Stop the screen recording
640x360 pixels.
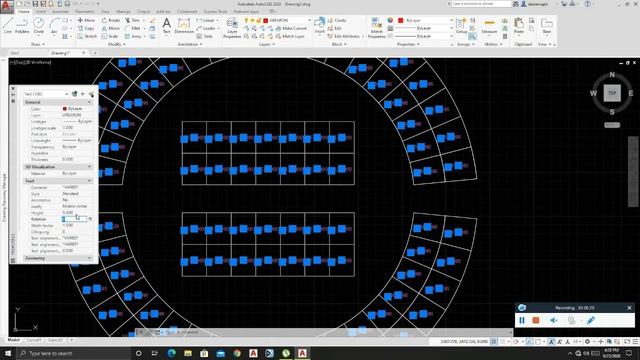[x=536, y=320]
